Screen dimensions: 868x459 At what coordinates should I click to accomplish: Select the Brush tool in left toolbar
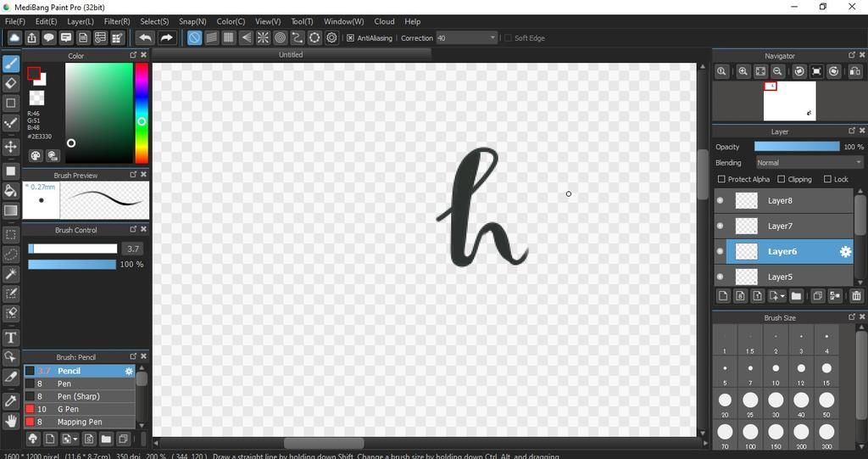pyautogui.click(x=10, y=64)
